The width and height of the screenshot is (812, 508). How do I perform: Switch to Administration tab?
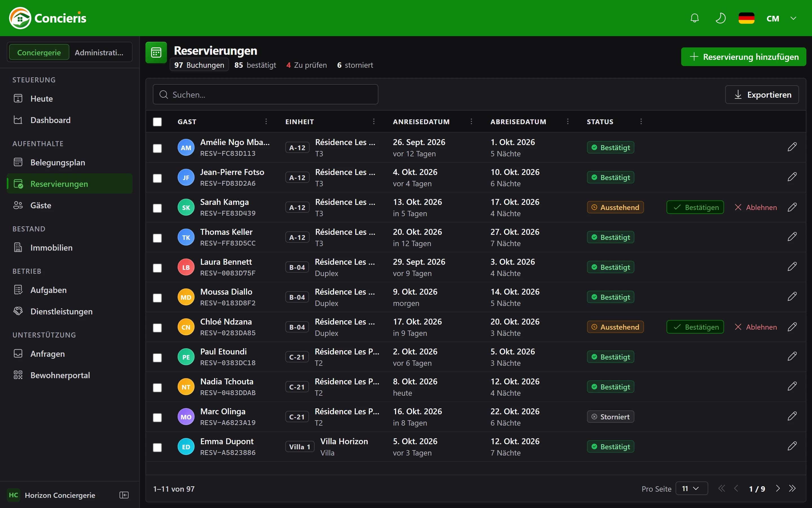(99, 52)
